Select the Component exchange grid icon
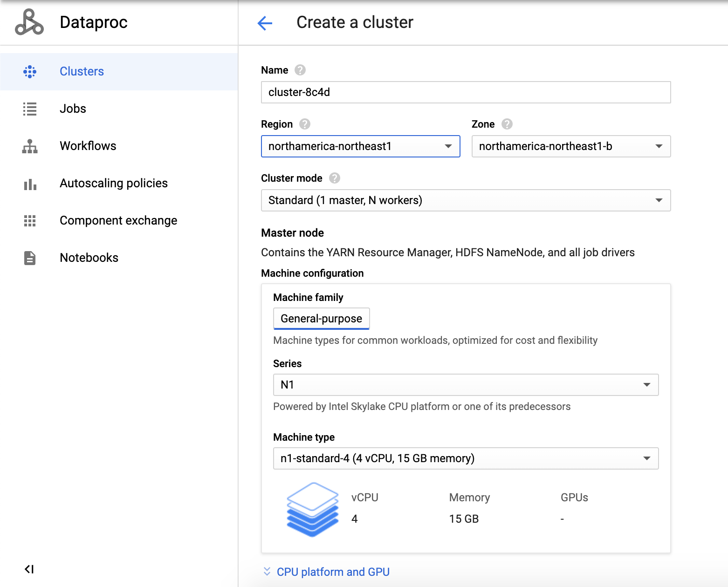728x587 pixels. [x=29, y=221]
